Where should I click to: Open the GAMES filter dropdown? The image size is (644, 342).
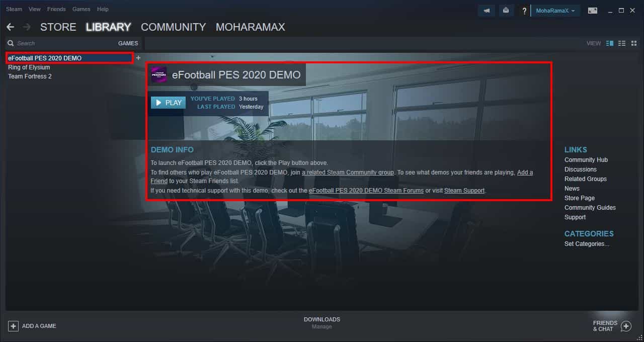pyautogui.click(x=128, y=43)
